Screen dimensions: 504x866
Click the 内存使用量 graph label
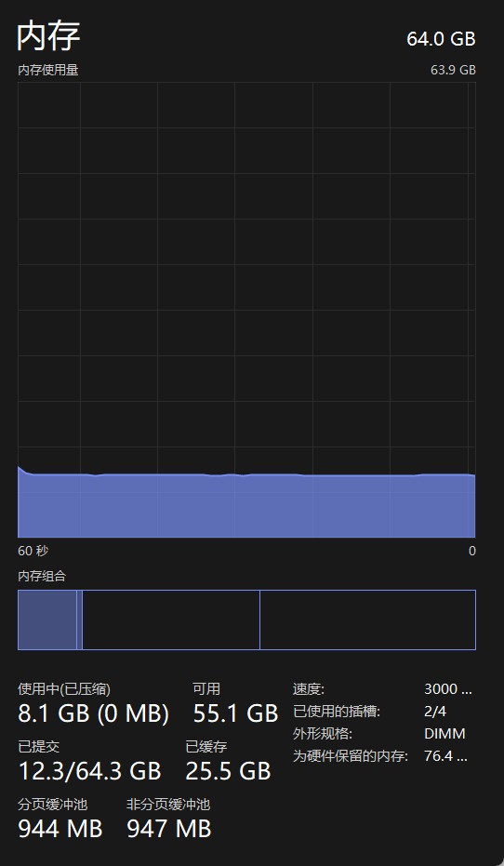pyautogui.click(x=48, y=70)
